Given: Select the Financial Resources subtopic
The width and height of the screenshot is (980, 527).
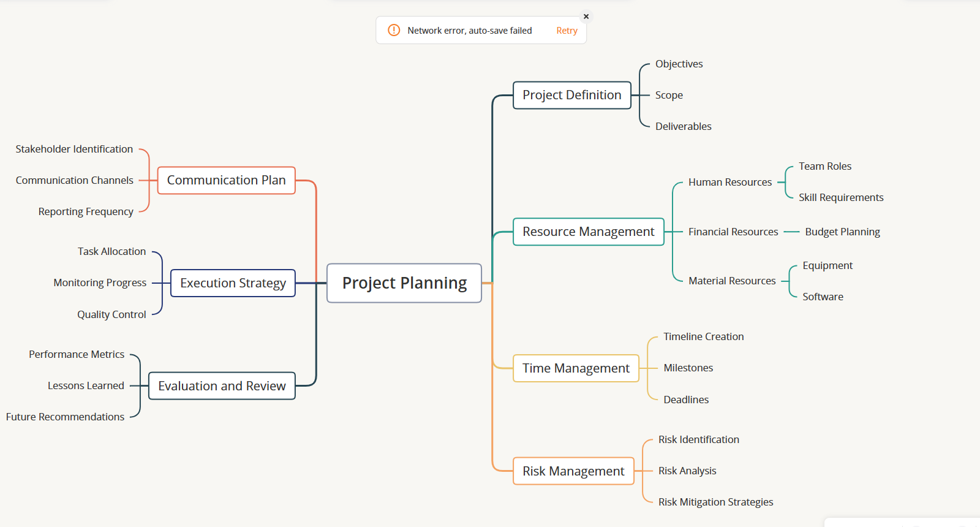Looking at the screenshot, I should tap(733, 232).
